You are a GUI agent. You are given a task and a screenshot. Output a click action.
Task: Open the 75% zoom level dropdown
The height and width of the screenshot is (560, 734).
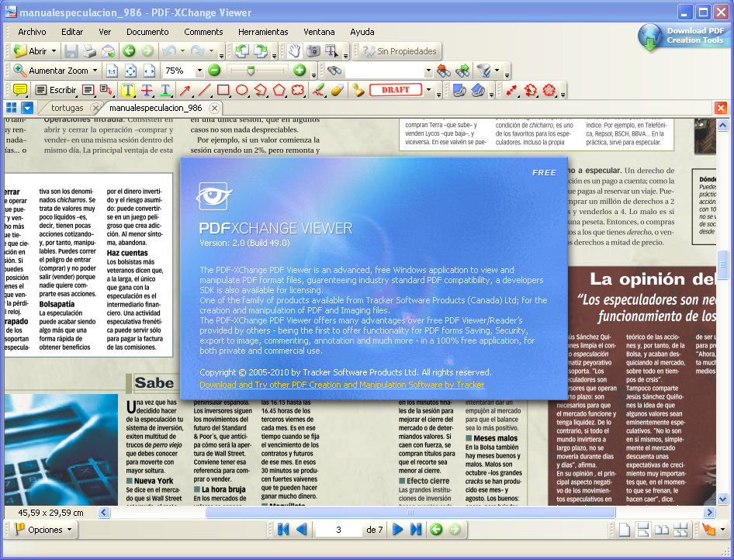[x=199, y=71]
